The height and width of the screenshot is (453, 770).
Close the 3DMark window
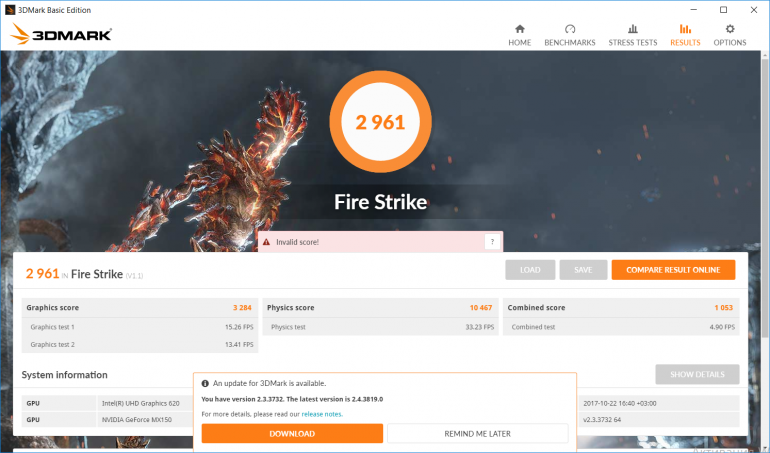coord(754,10)
